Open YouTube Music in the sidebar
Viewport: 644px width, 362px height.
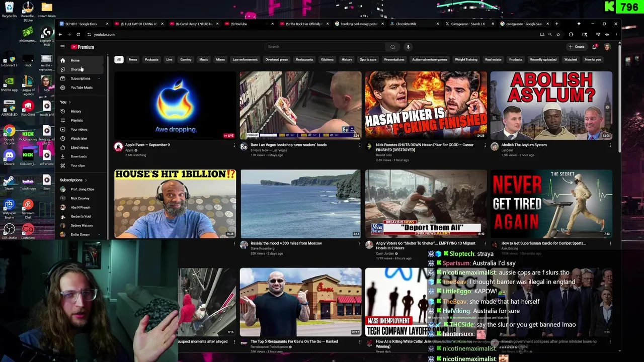(80, 87)
